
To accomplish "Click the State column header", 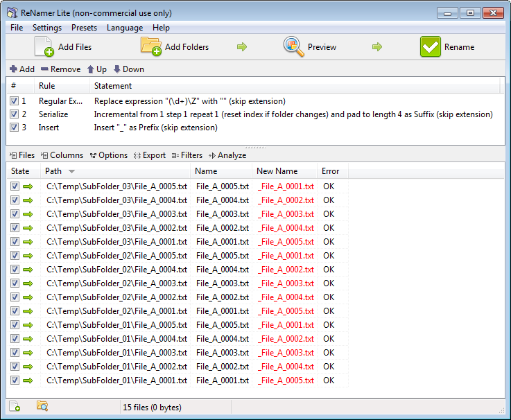I will click(x=23, y=171).
